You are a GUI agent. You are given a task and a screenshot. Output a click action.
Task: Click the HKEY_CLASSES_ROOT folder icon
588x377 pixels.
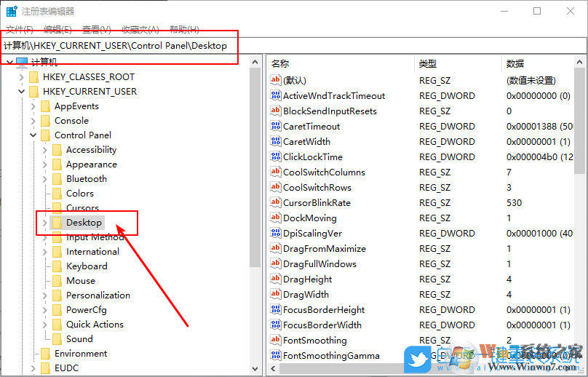pyautogui.click(x=33, y=77)
